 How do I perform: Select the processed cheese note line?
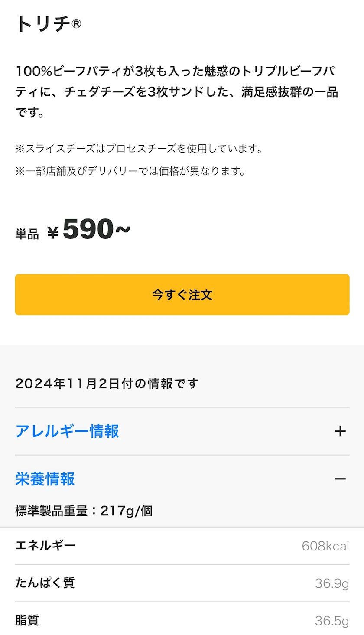(x=140, y=149)
